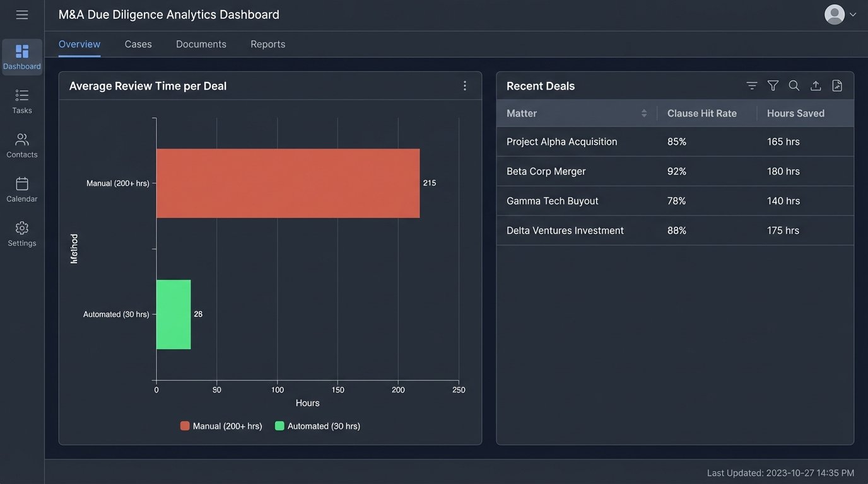Image resolution: width=868 pixels, height=484 pixels.
Task: Open the Reports tab
Action: pos(267,43)
